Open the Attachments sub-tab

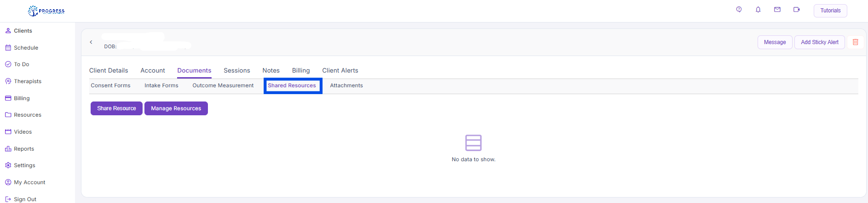[346, 86]
